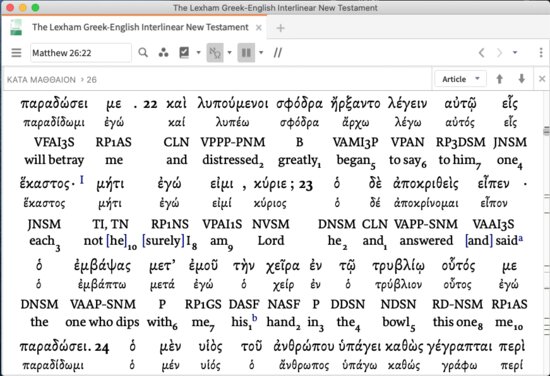Click the Greek word χεῖρα
Image resolution: width=550 pixels, height=376 pixels.
(283, 266)
